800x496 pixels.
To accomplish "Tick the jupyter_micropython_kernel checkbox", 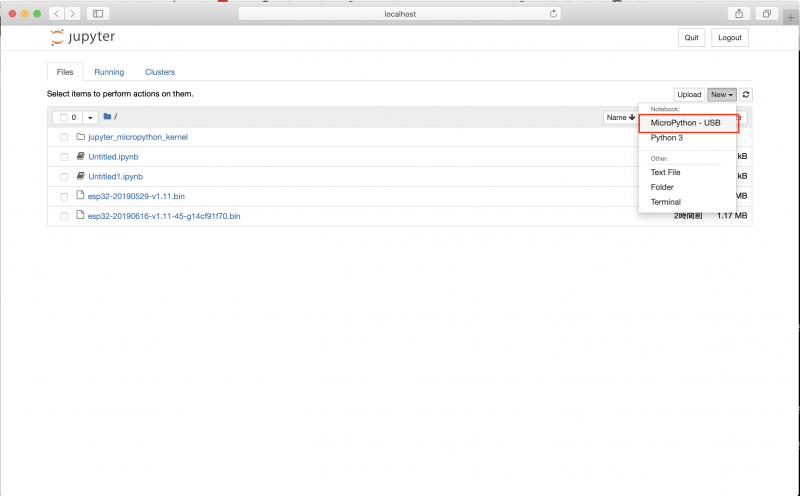I will click(64, 137).
